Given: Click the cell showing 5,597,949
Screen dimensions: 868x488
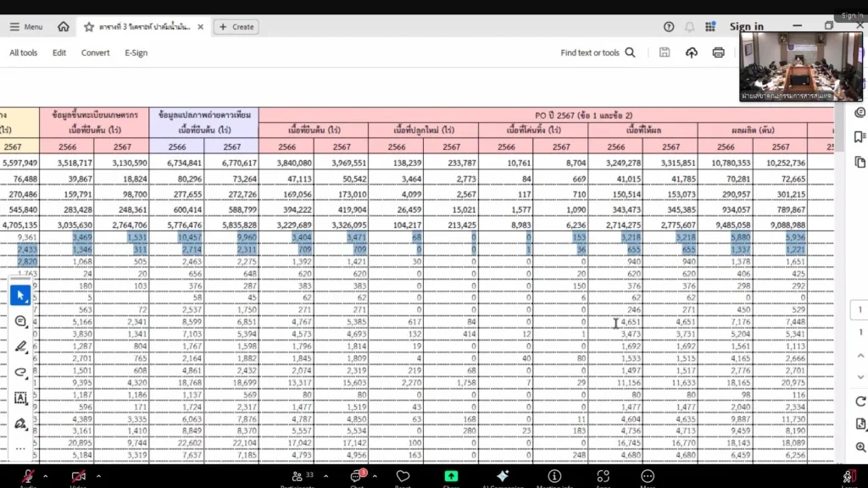Looking at the screenshot, I should [x=20, y=163].
